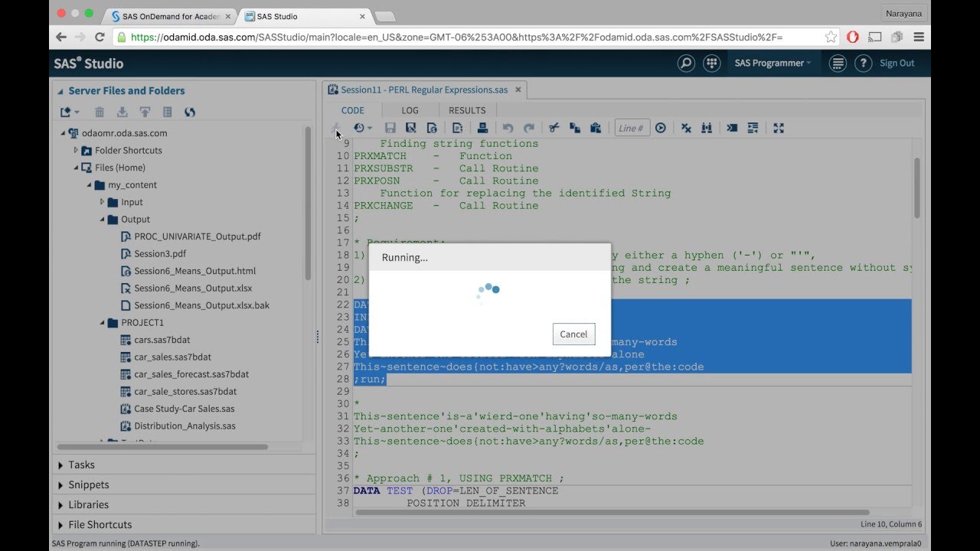
Task: Switch to SAS OnDemand for Academics browser tab
Action: coord(170,16)
